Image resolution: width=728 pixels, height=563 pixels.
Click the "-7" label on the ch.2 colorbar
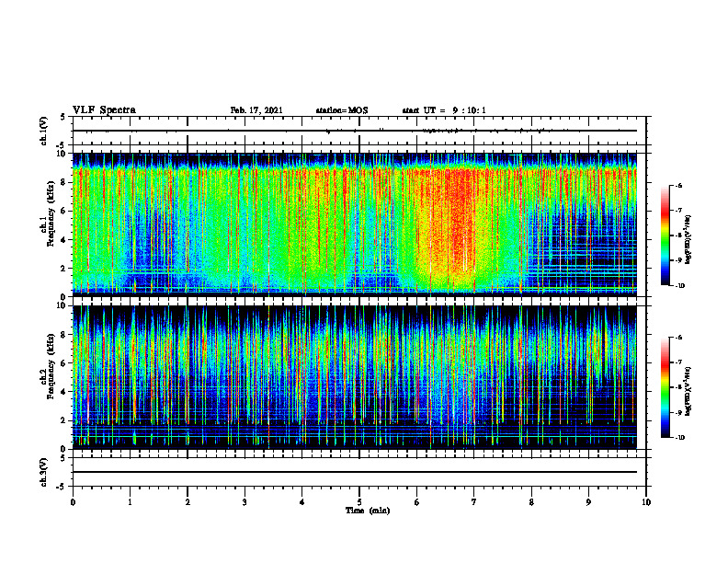click(x=677, y=362)
